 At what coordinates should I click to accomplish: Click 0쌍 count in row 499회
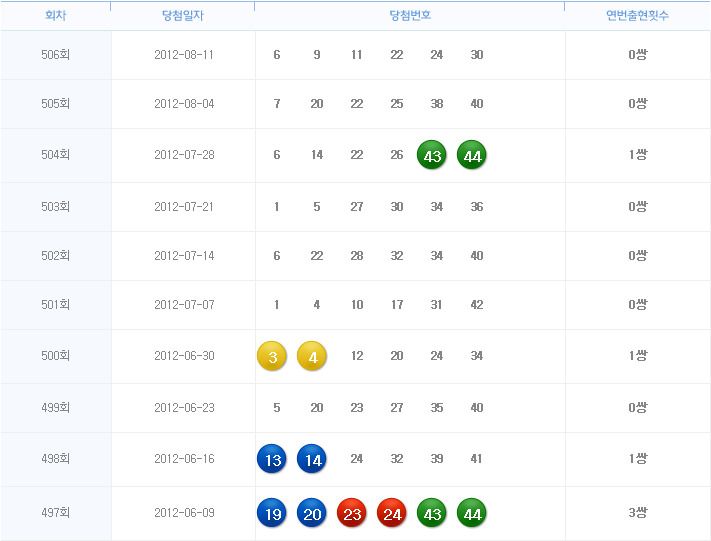click(638, 408)
